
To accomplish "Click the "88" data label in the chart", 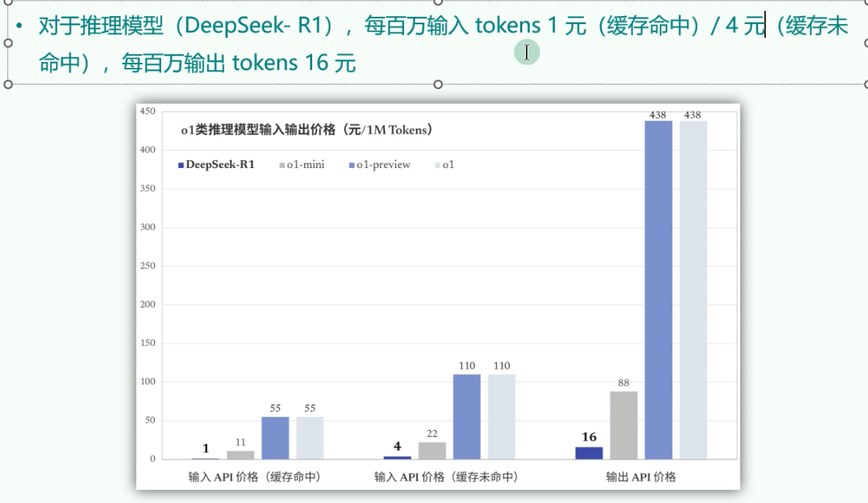I will 624,383.
